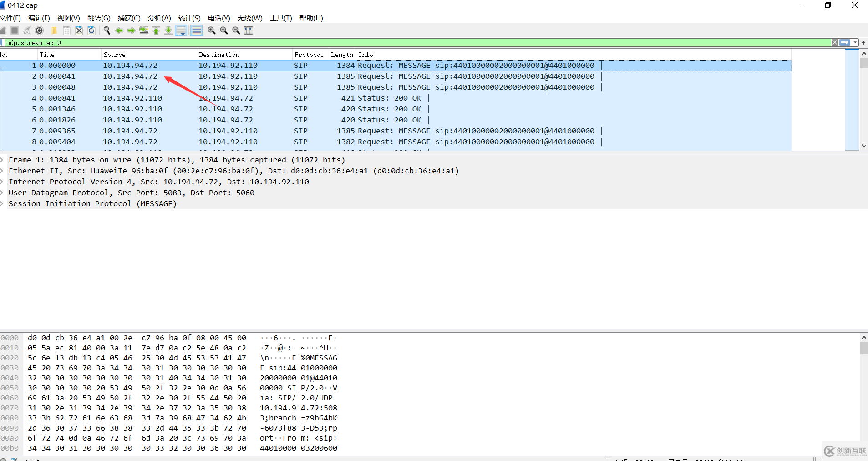868x461 pixels.
Task: Jump to the first packet
Action: 156,30
